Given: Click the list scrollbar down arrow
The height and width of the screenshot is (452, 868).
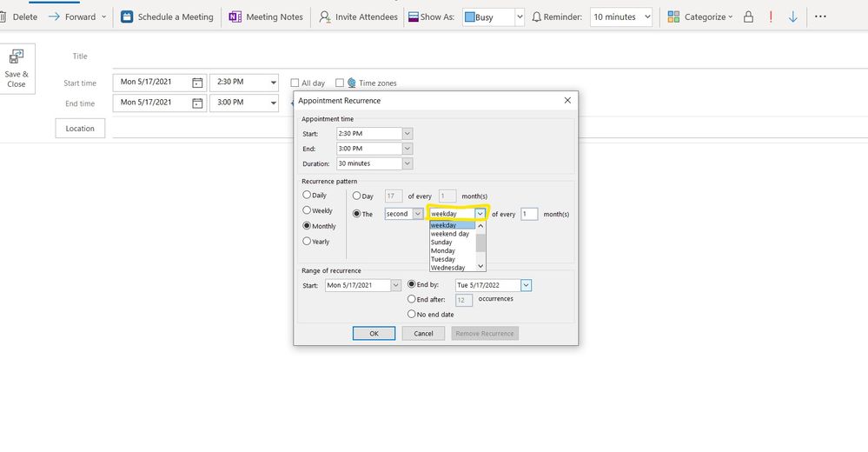Looking at the screenshot, I should pyautogui.click(x=480, y=267).
